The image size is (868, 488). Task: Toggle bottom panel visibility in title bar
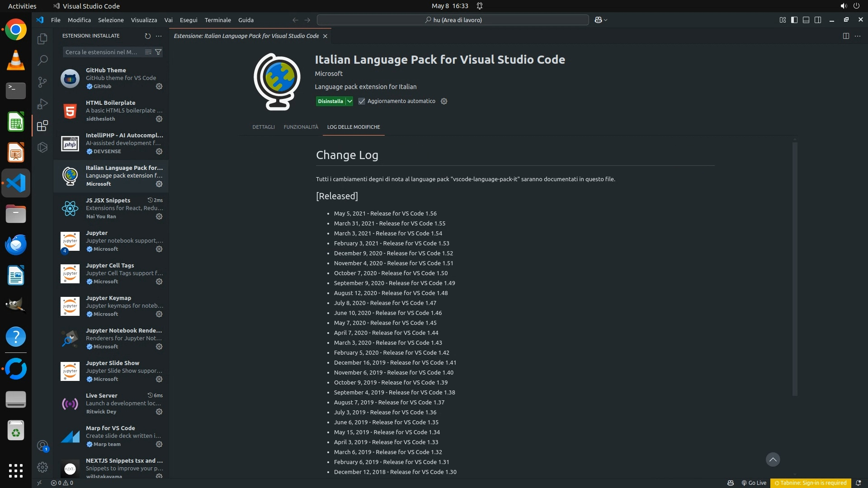point(806,20)
